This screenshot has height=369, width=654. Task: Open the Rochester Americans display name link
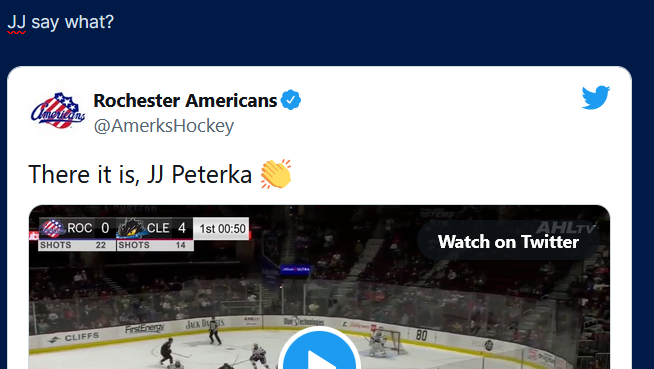tap(185, 100)
